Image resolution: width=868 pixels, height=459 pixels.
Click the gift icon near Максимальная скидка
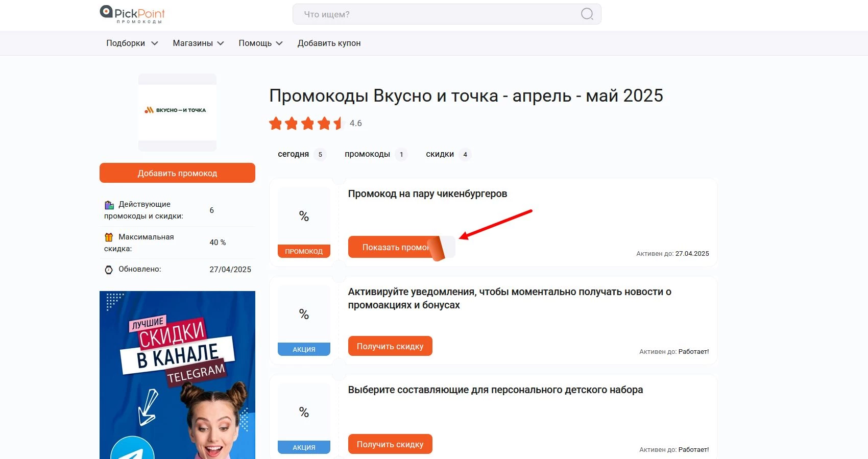[109, 237]
